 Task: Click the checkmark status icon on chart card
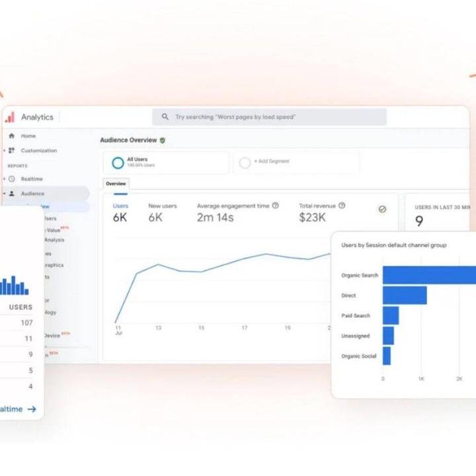coord(382,209)
